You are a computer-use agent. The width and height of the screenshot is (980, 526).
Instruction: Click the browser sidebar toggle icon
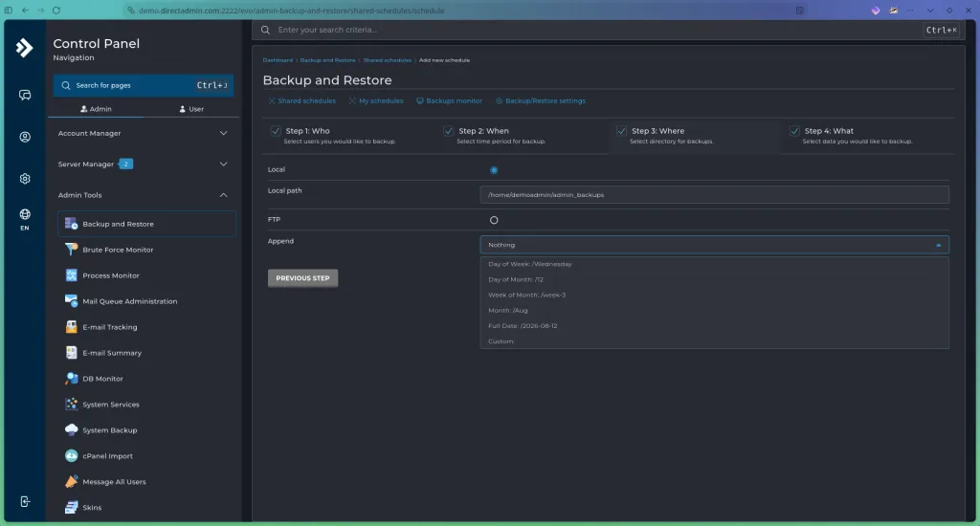pyautogui.click(x=8, y=11)
